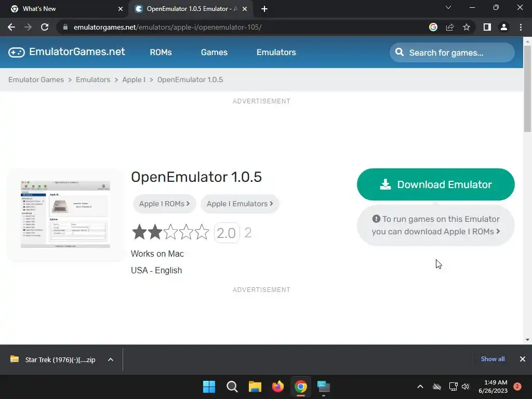
Task: Open volume control in system tray
Action: click(x=465, y=387)
